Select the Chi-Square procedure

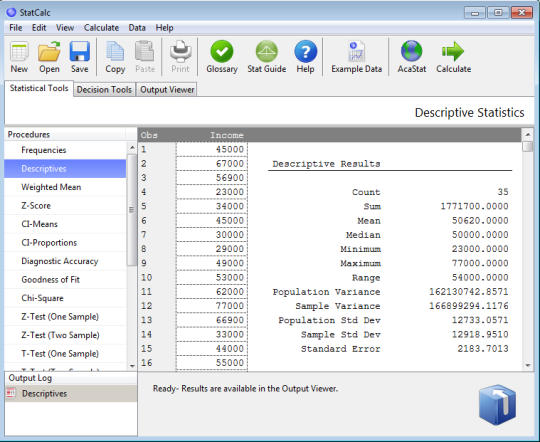coord(65,298)
